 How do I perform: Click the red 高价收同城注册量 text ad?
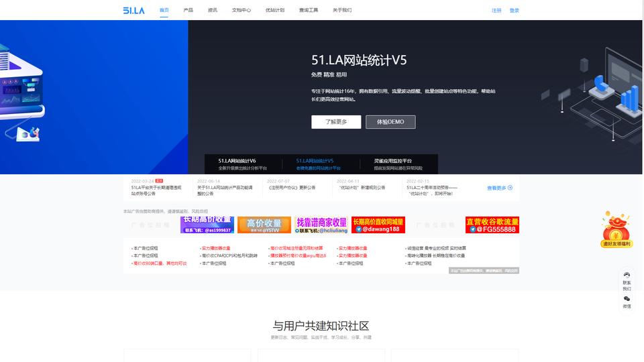tap(296, 248)
